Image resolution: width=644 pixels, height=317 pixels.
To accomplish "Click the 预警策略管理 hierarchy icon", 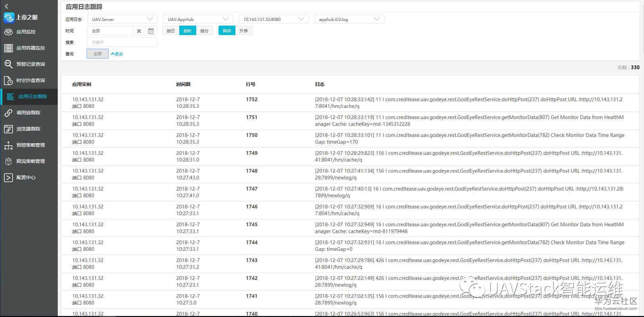I will pyautogui.click(x=8, y=145).
